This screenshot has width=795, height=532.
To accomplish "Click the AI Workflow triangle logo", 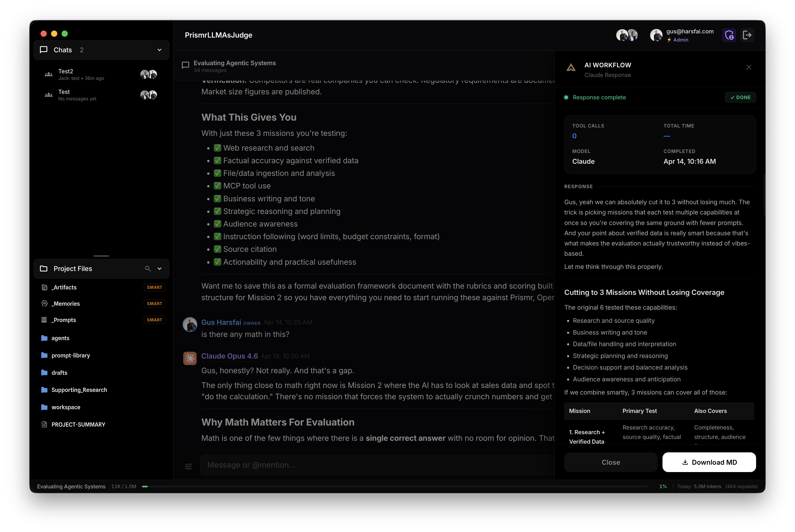I will [x=571, y=68].
